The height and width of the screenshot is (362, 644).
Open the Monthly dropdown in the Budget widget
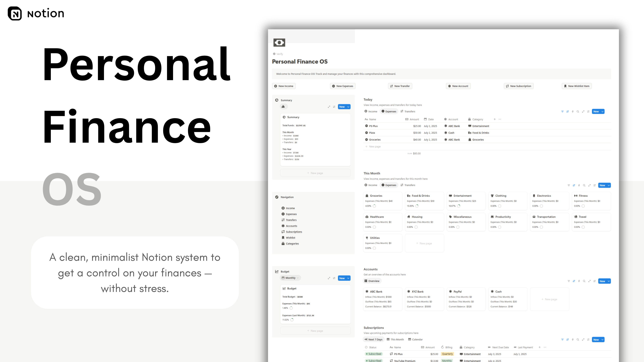[x=290, y=278]
